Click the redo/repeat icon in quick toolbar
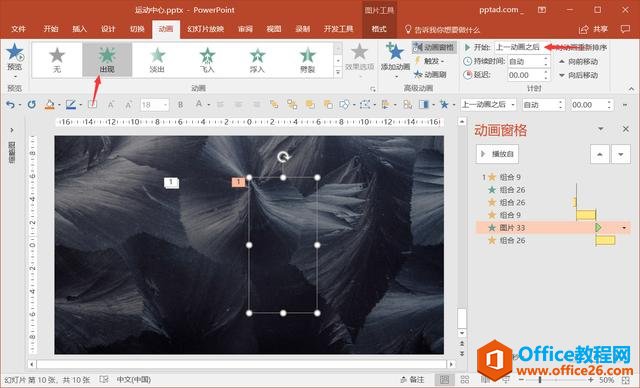 [x=31, y=105]
